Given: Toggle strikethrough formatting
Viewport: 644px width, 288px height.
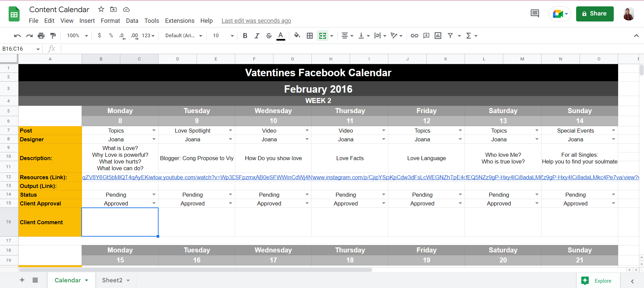Looking at the screenshot, I should 269,36.
